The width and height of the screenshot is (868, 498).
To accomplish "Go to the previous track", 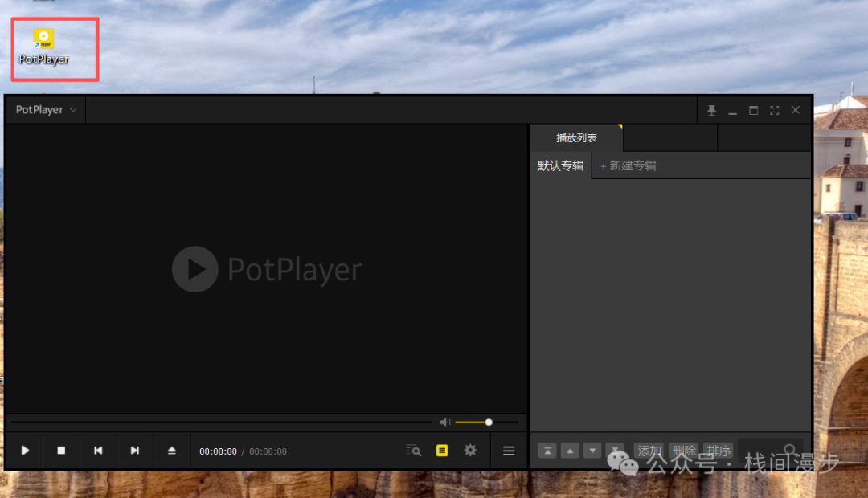I will [98, 451].
